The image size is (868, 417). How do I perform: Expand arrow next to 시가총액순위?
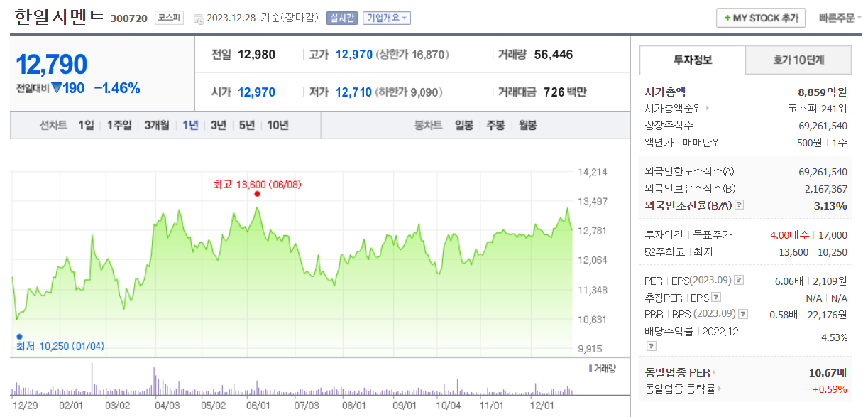pos(707,109)
